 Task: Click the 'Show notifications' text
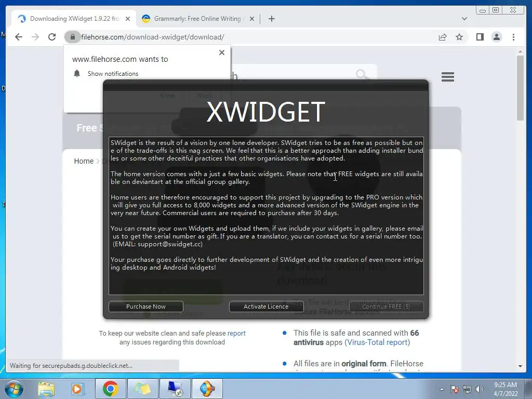113,74
